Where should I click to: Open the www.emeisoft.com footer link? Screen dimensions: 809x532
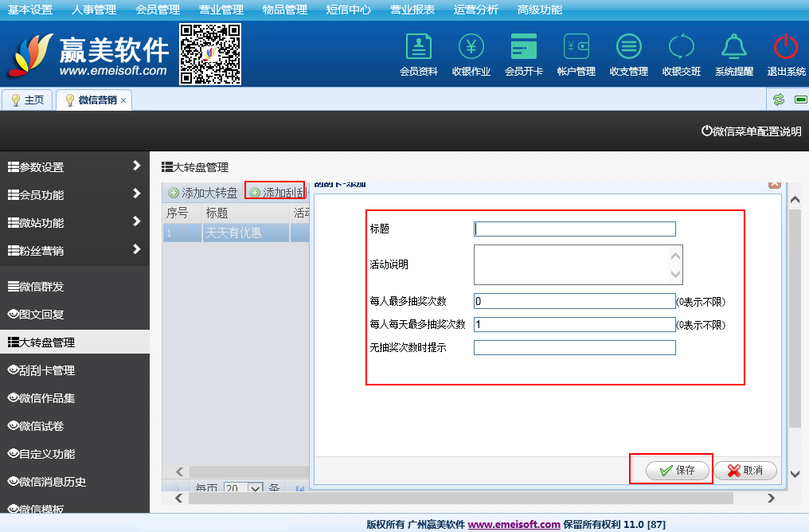(x=514, y=524)
